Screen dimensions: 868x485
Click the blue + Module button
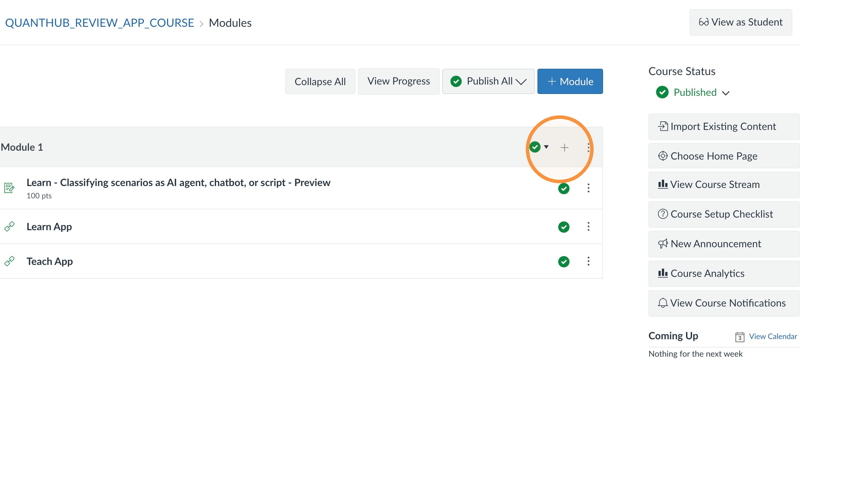tap(570, 81)
